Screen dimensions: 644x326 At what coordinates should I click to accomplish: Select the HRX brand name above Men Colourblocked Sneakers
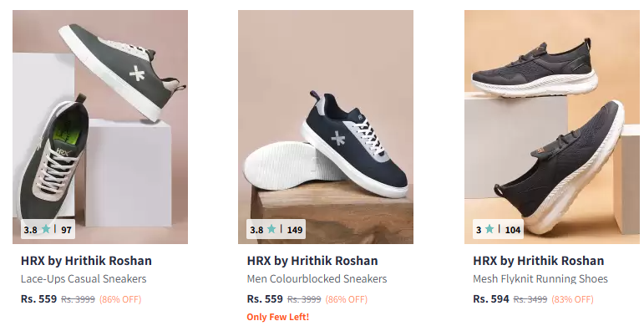pyautogui.click(x=312, y=261)
